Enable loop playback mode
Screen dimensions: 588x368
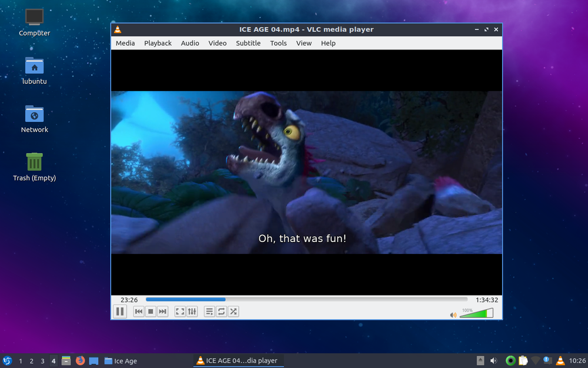[220, 311]
